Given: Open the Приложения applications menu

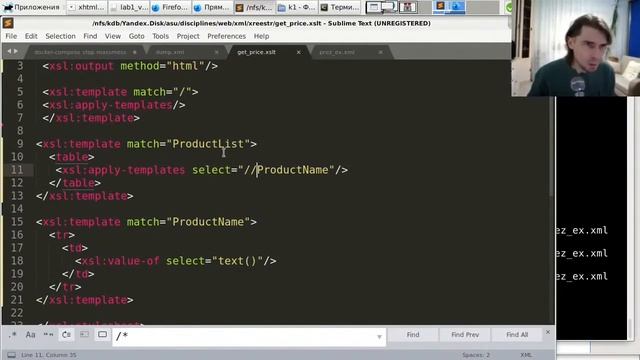Looking at the screenshot, I should click(32, 7).
